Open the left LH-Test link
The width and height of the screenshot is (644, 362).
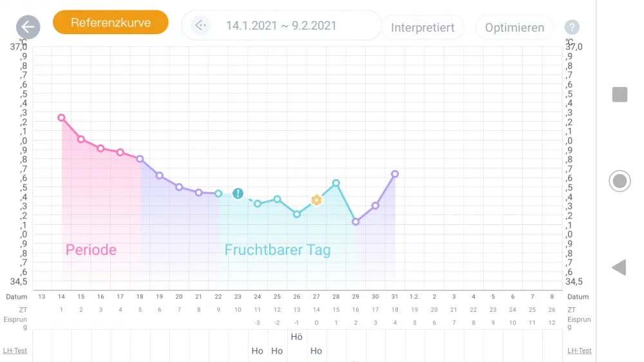pyautogui.click(x=15, y=350)
